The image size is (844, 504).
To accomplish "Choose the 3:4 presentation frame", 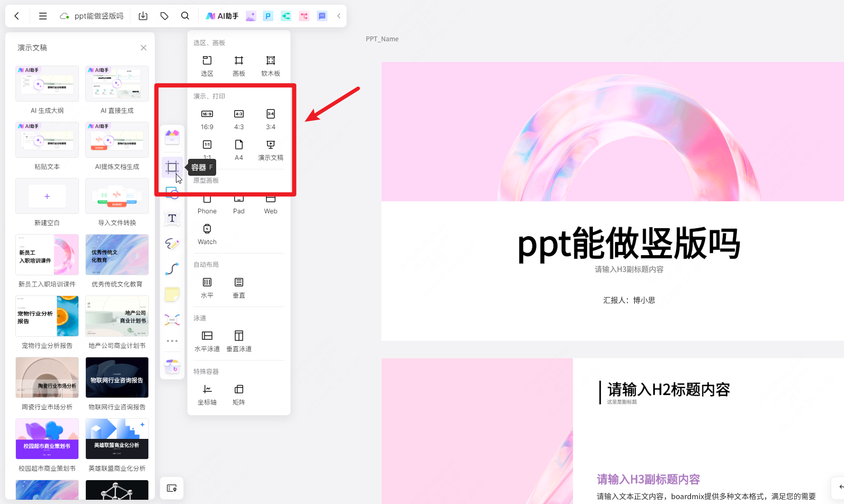I will coord(271,119).
